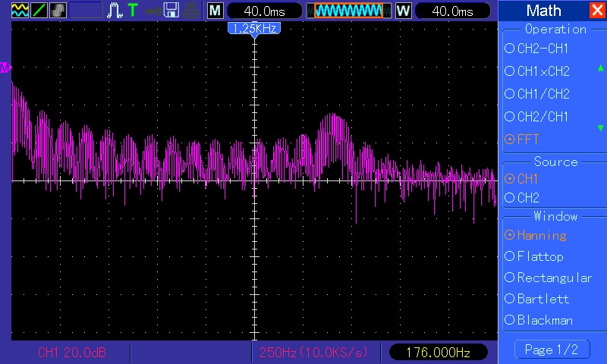The height and width of the screenshot is (364, 607).
Task: Click the green T trigger icon
Action: (x=133, y=11)
